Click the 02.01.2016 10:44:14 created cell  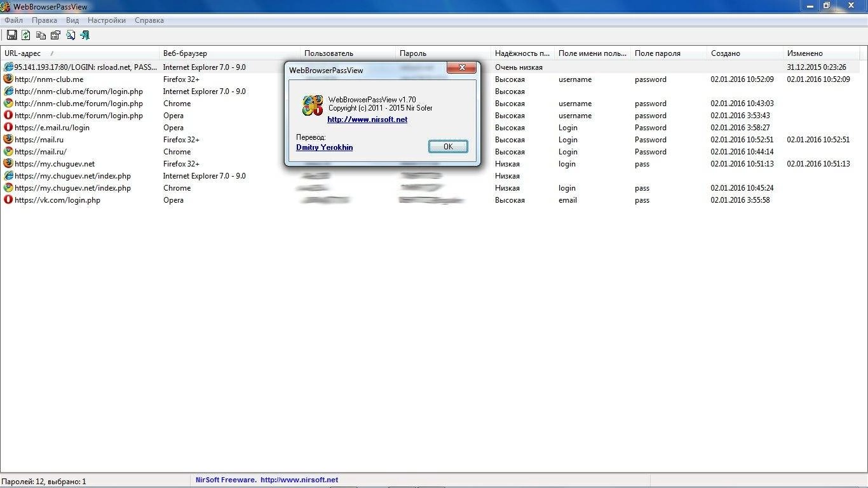click(x=742, y=152)
